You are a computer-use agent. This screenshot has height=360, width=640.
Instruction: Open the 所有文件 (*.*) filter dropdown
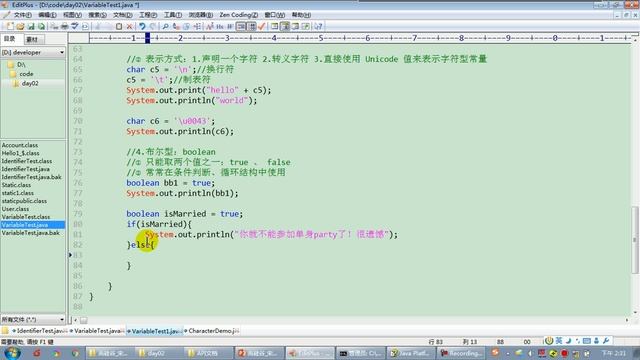(x=33, y=319)
